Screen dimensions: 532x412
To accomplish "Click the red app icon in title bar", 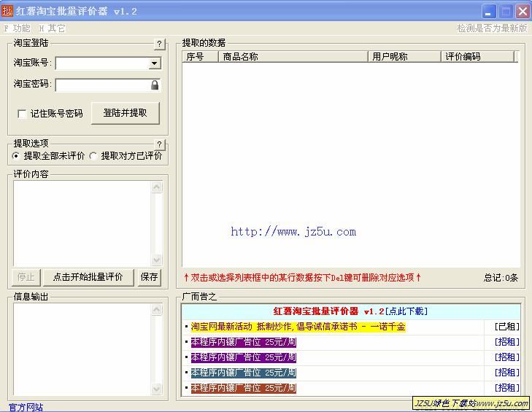I will (x=7, y=11).
